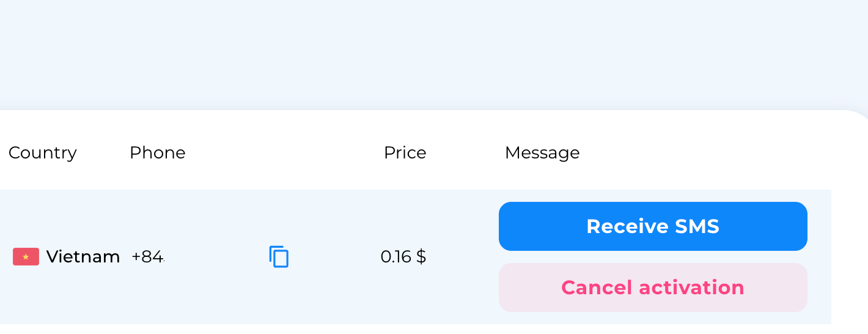Screen dimensions: 868x334
Task: Select the Message column header
Action: (542, 152)
